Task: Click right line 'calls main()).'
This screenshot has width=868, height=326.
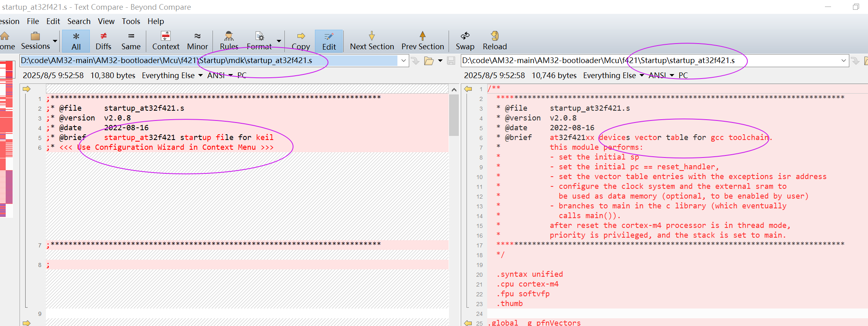Action: pos(590,216)
